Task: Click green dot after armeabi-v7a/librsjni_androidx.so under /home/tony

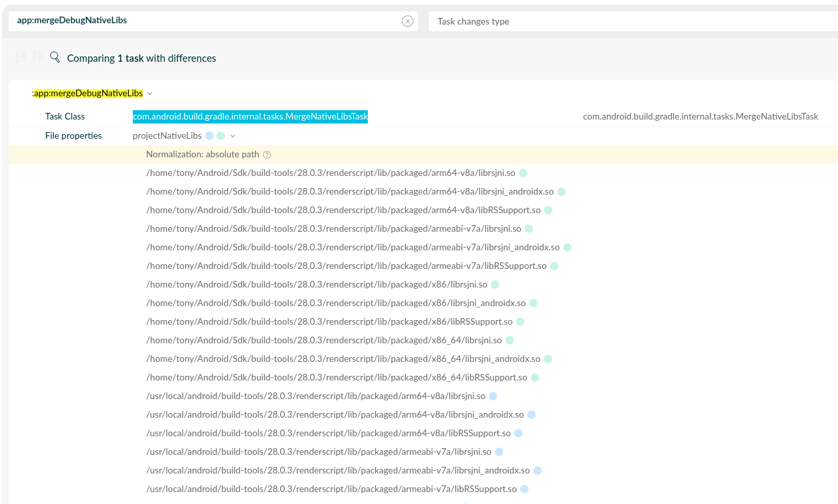Action: click(566, 248)
